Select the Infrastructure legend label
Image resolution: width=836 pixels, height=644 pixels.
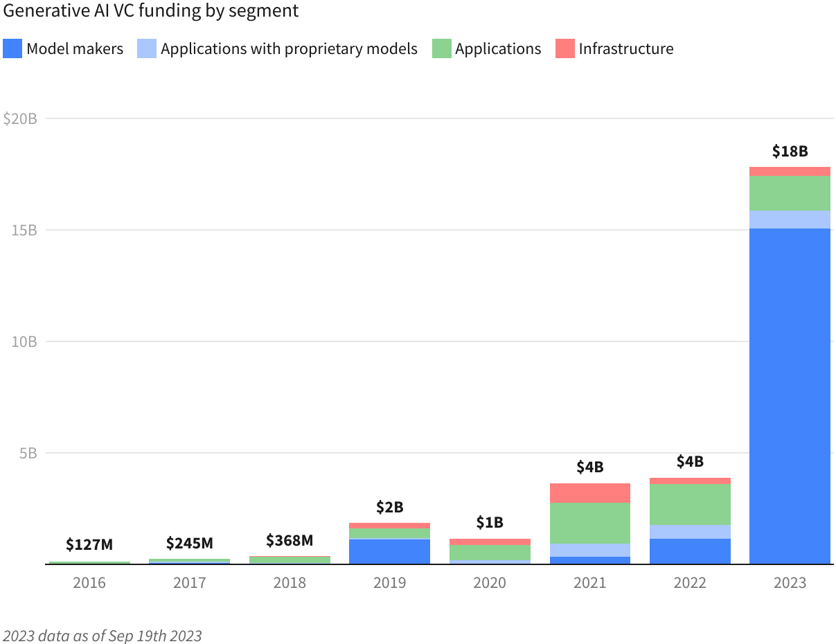point(625,48)
